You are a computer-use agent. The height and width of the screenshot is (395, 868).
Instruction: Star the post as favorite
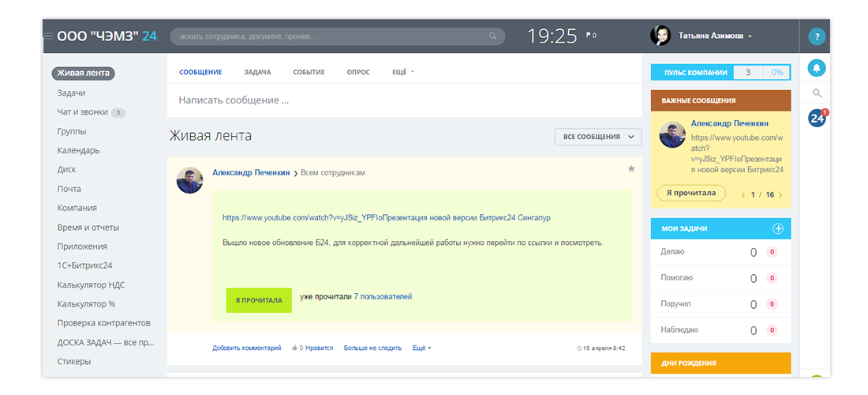pyautogui.click(x=630, y=169)
